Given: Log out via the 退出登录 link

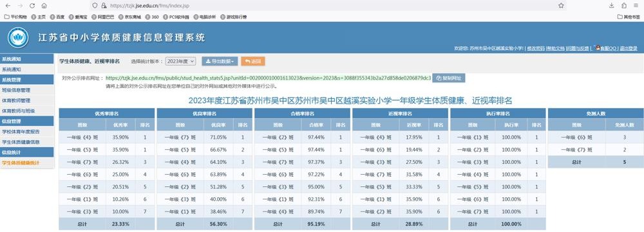Looking at the screenshot, I should tap(629, 48).
